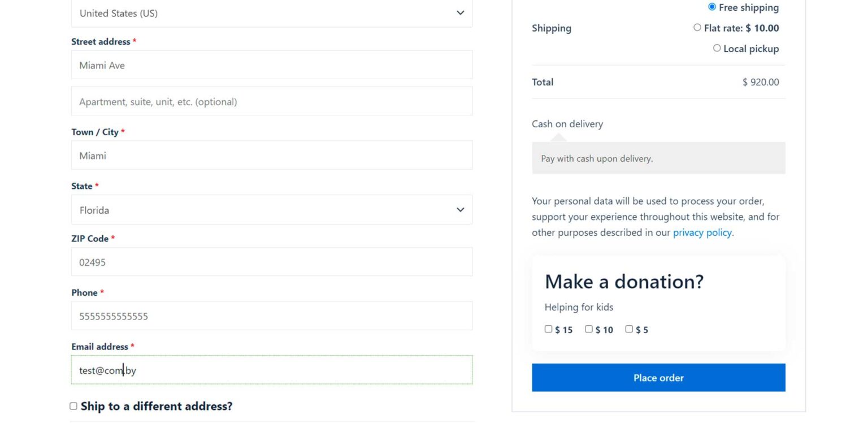
Task: Click the ZIP Code field
Action: click(271, 261)
